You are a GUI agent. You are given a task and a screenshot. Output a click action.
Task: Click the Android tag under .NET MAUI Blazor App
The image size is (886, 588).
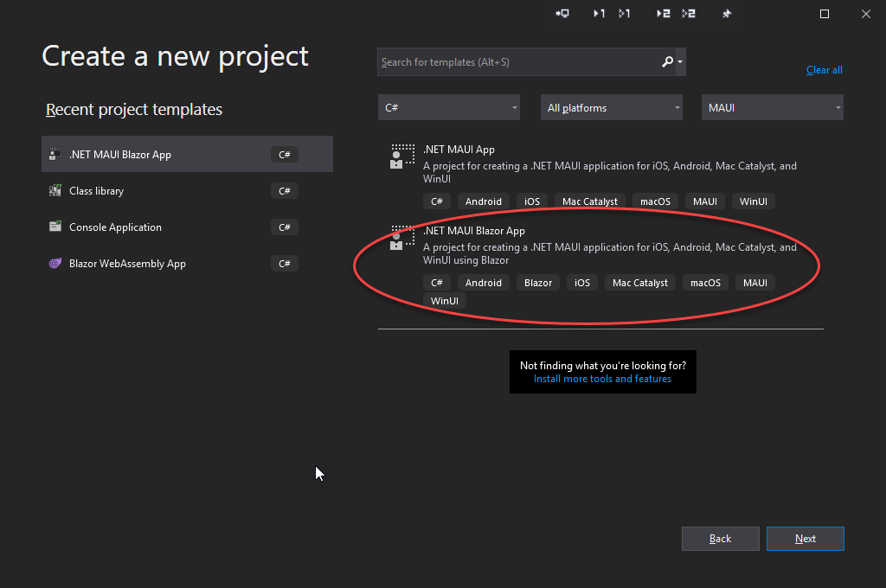tap(483, 283)
